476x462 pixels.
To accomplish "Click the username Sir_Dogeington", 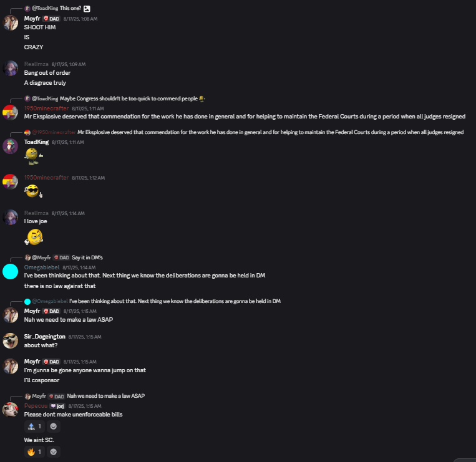I will pyautogui.click(x=45, y=337).
